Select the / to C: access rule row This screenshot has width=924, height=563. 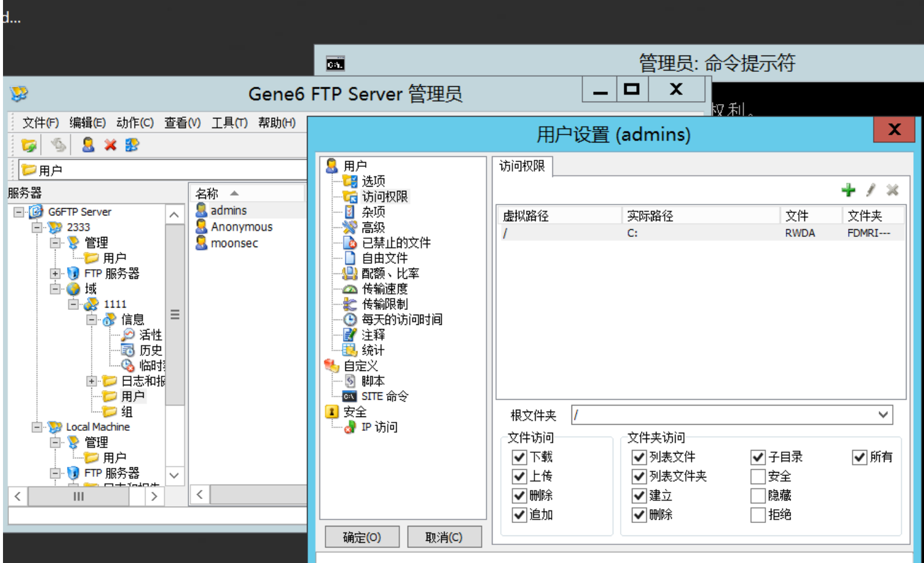pos(700,233)
